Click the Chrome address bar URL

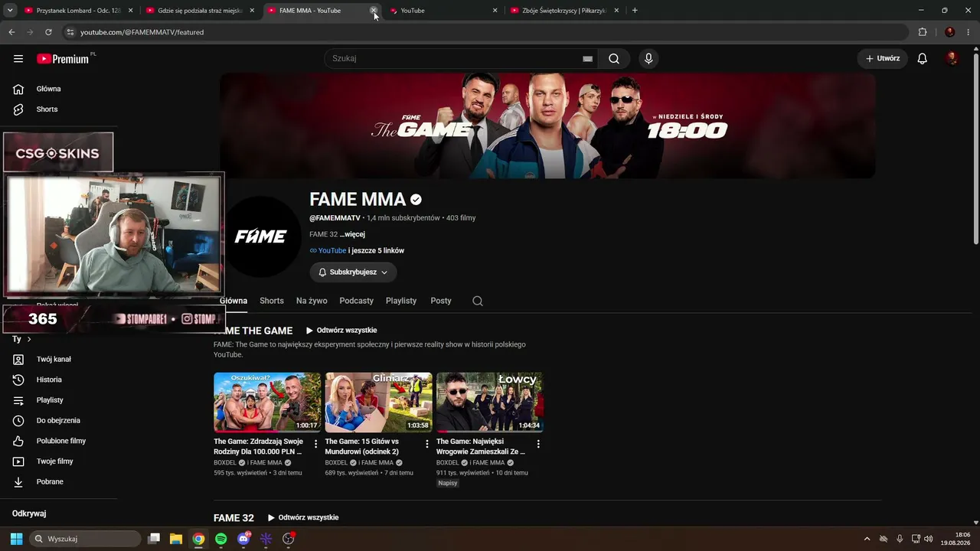(x=142, y=32)
